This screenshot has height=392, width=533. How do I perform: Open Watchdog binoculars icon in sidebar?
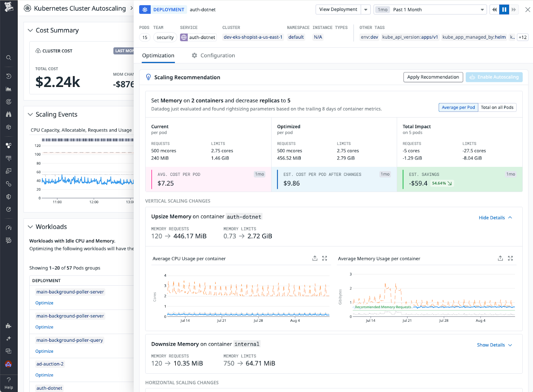coord(9,114)
